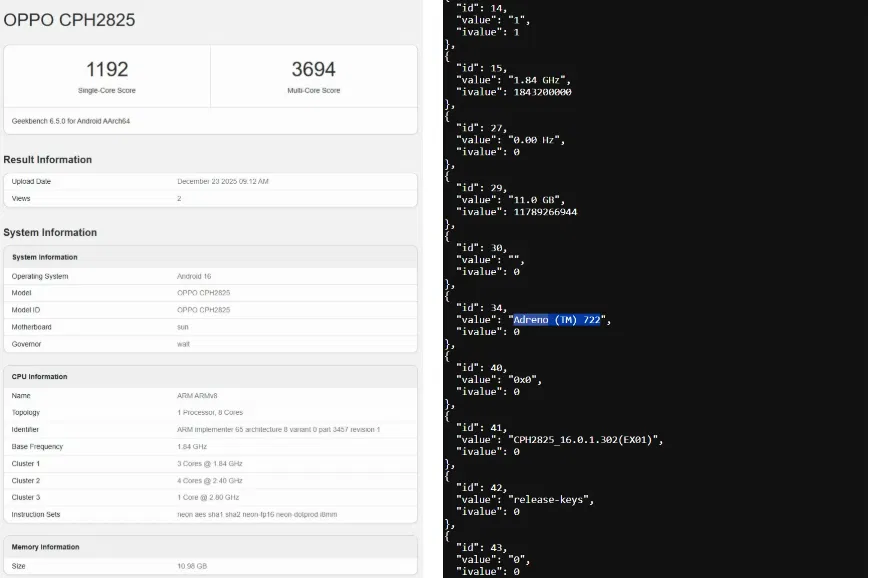The image size is (869, 578).
Task: Click the Views label
Action: coord(21,198)
